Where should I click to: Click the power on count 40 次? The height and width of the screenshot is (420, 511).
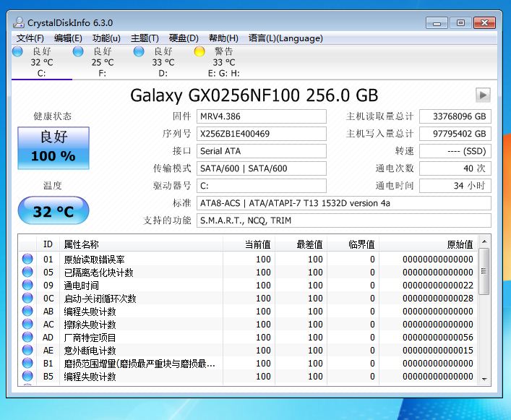point(455,168)
